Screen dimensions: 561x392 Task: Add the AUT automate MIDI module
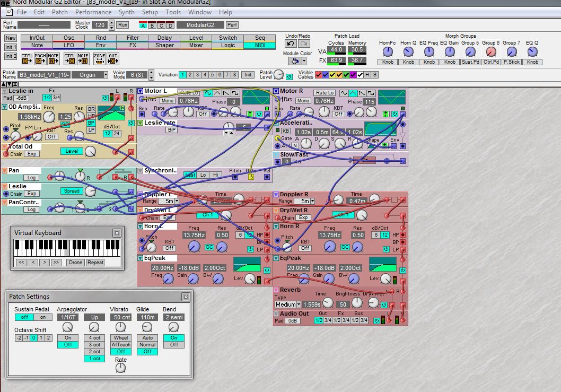[x=113, y=59]
